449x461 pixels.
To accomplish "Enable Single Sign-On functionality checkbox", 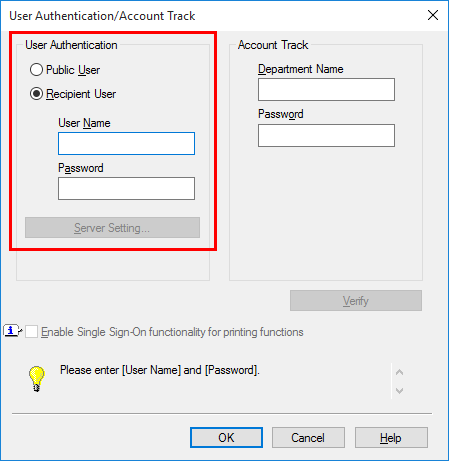I will 31,332.
